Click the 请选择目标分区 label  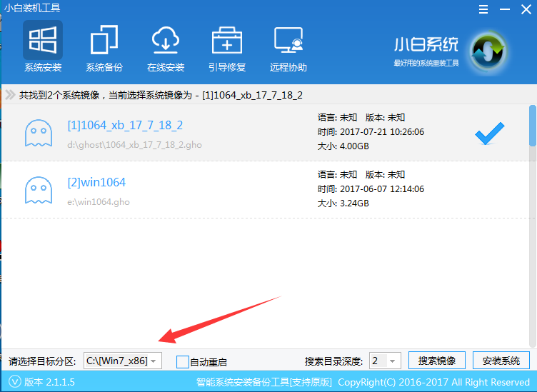[42, 361]
